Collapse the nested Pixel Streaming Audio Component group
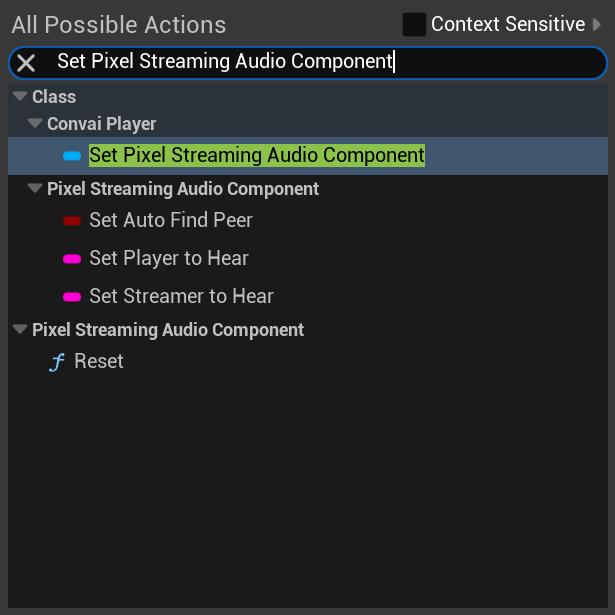 (35, 188)
